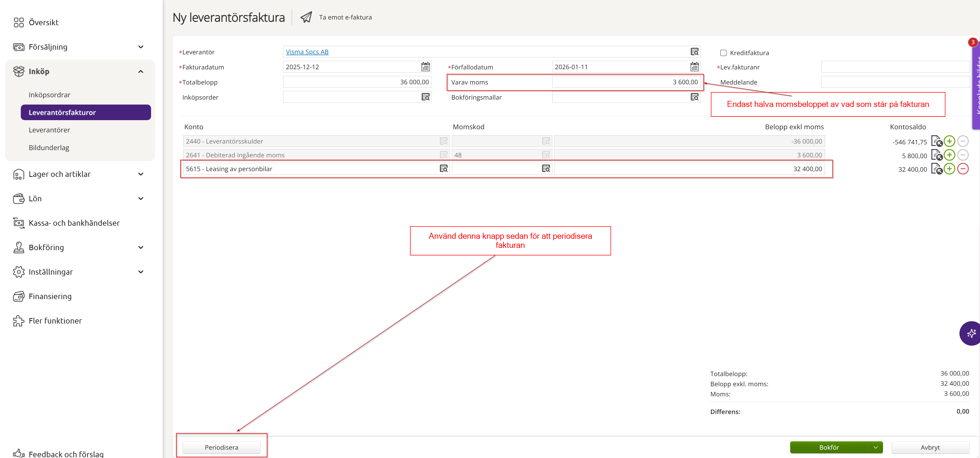Check the Kreditfaktura checkbox
Viewport: 980px width, 458px height.
723,53
